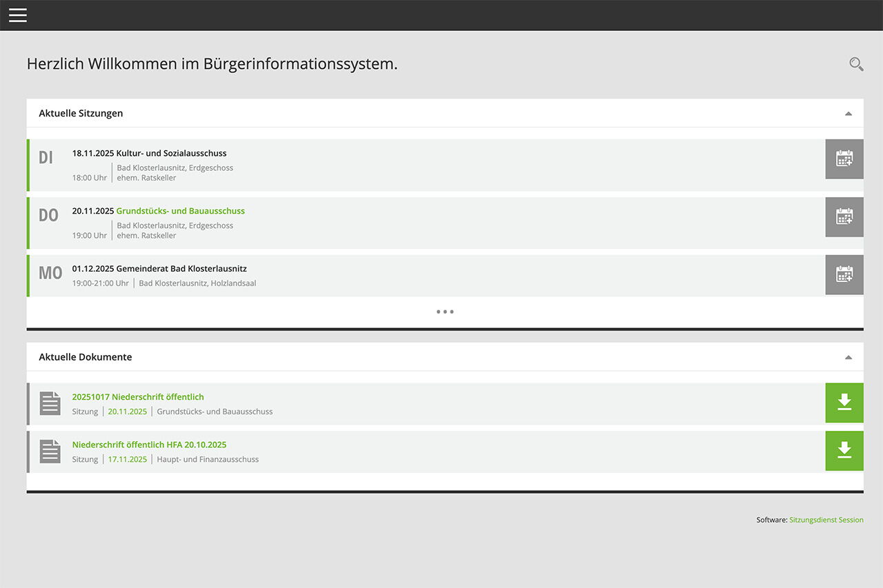
Task: Open the hamburger navigation menu
Action: coord(17,14)
